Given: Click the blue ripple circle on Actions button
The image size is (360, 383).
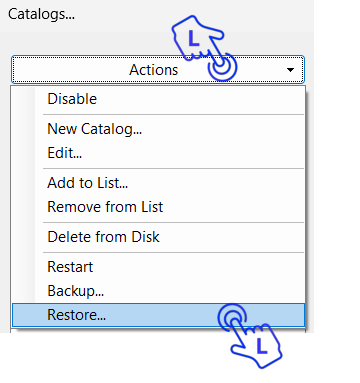Looking at the screenshot, I should (222, 67).
